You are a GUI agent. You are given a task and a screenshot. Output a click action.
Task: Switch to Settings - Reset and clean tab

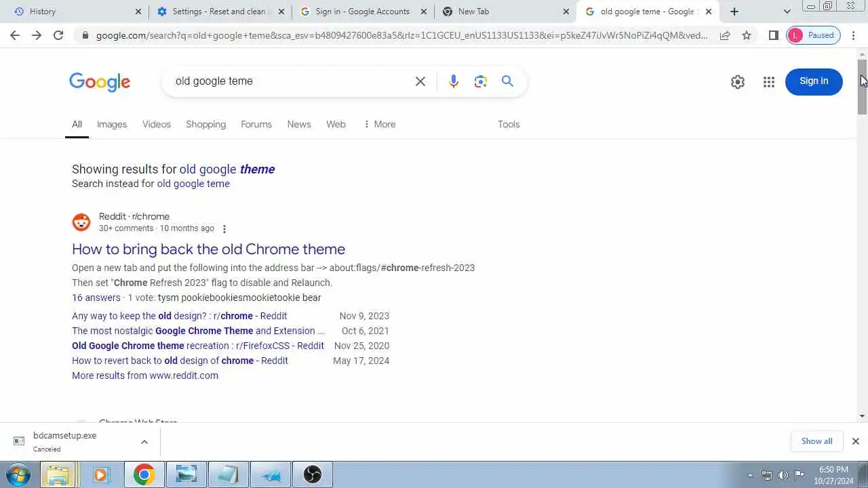point(220,12)
